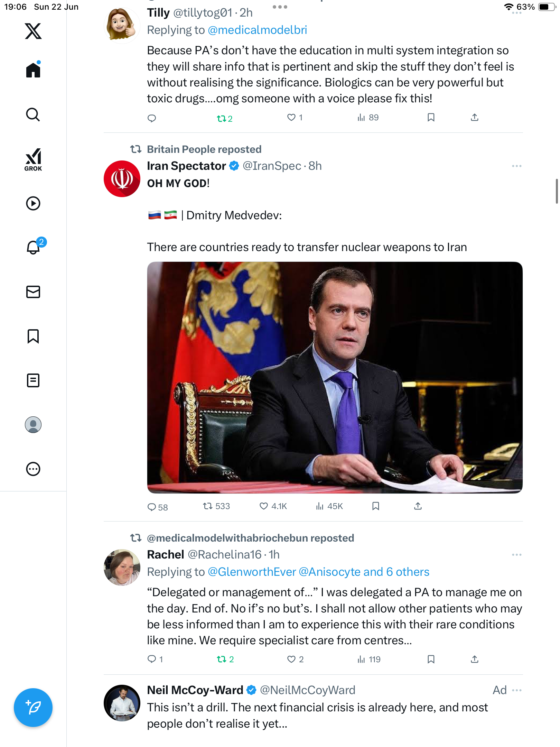Open the search page in the sidebar
This screenshot has height=747, width=560.
[33, 114]
